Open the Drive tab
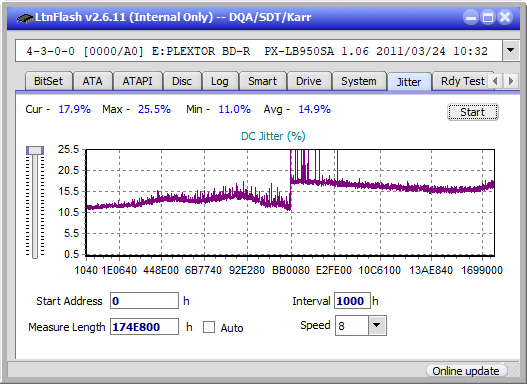The width and height of the screenshot is (527, 384). click(309, 81)
